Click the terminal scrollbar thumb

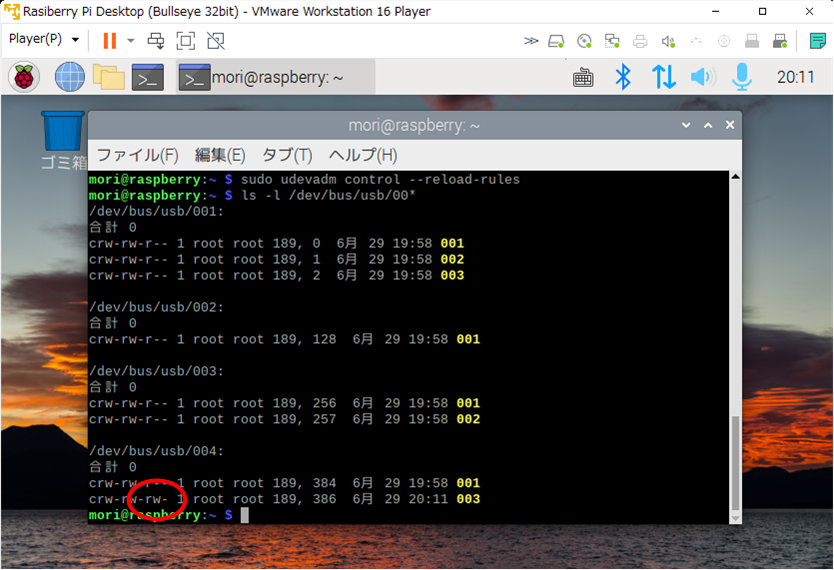click(x=736, y=463)
